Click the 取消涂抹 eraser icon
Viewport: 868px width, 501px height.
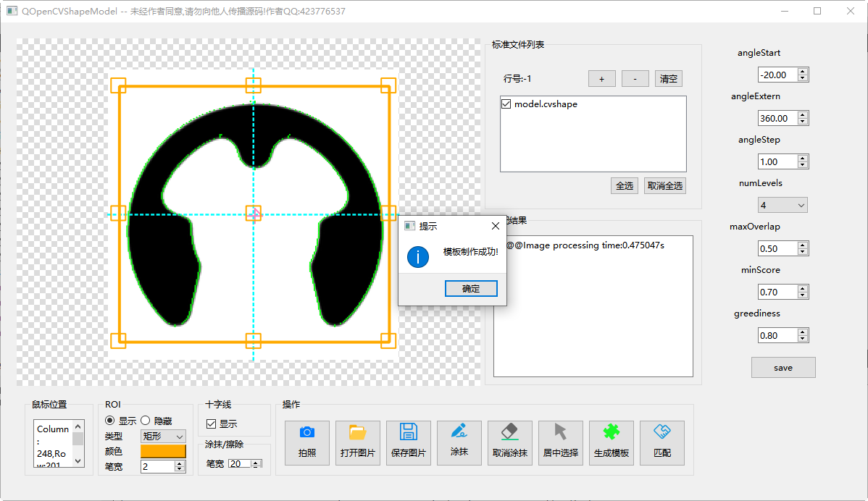coord(509,442)
